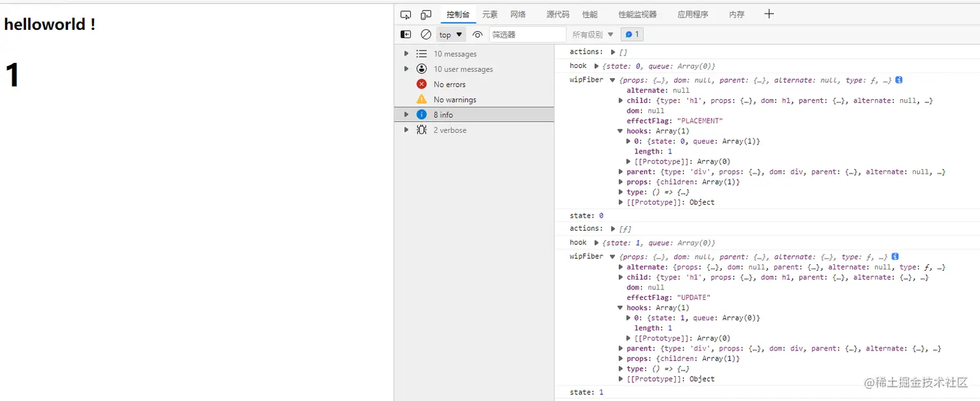Image resolution: width=980 pixels, height=401 pixels.
Task: Click info badge on PLACEMENT wipFiber object
Action: click(x=899, y=80)
